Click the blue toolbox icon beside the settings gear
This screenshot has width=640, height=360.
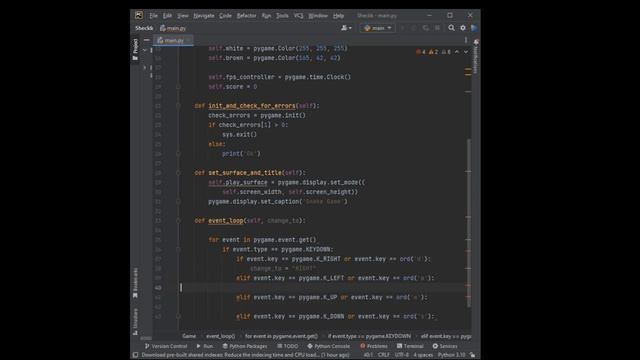coord(474,28)
